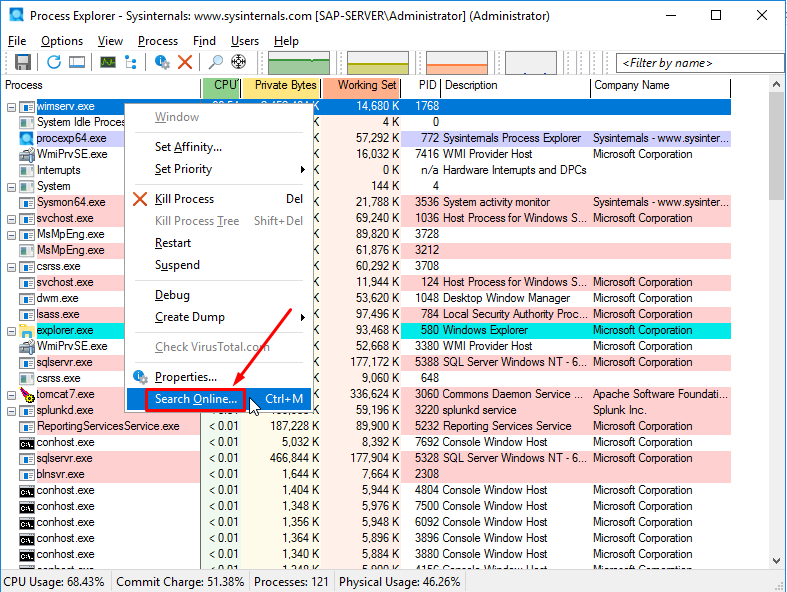787x592 pixels.
Task: Open the Process menu
Action: 158,41
